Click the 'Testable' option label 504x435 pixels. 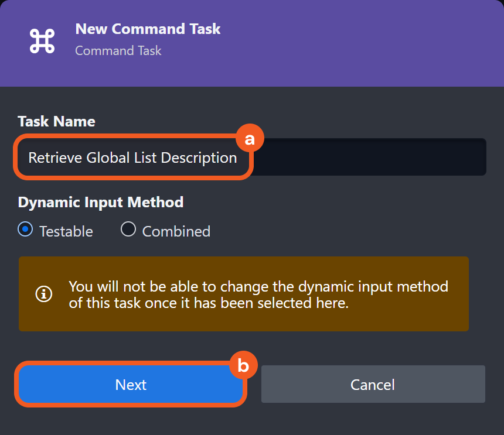point(66,231)
